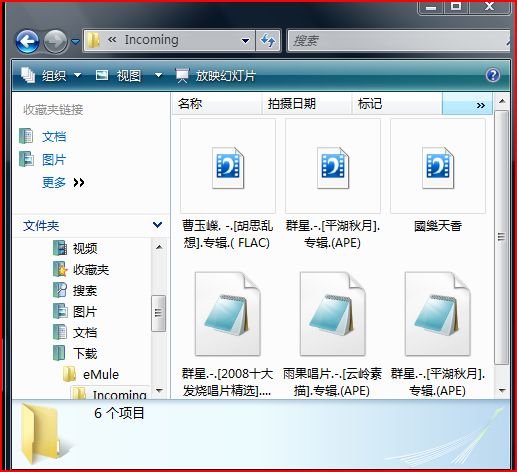This screenshot has height=472, width=517.
Task: Select 搜索 in folder tree
Action: point(85,291)
